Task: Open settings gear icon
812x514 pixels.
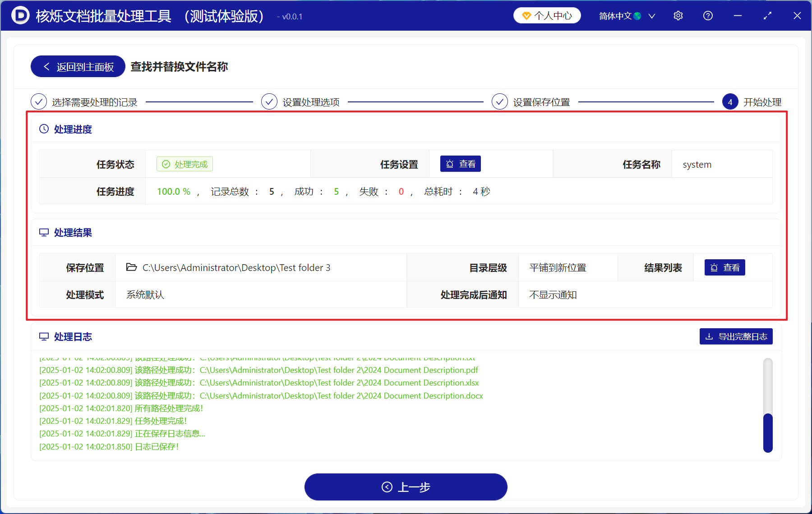Action: [x=678, y=16]
